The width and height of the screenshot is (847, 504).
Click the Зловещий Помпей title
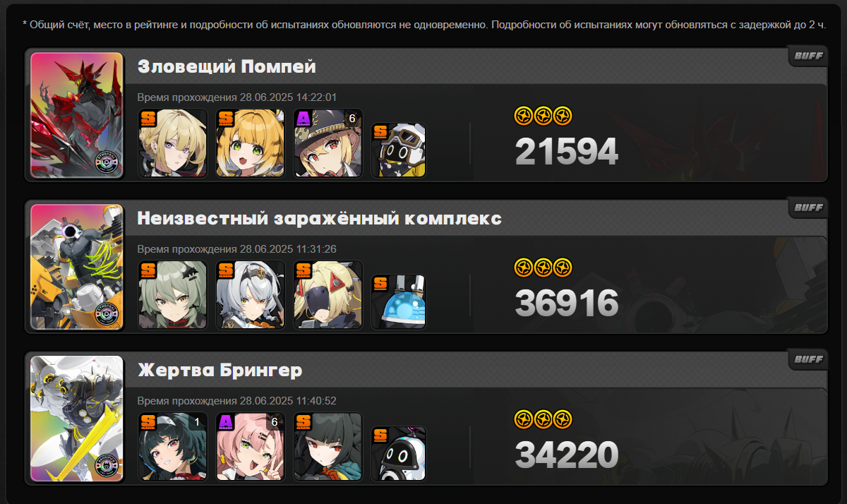click(227, 67)
